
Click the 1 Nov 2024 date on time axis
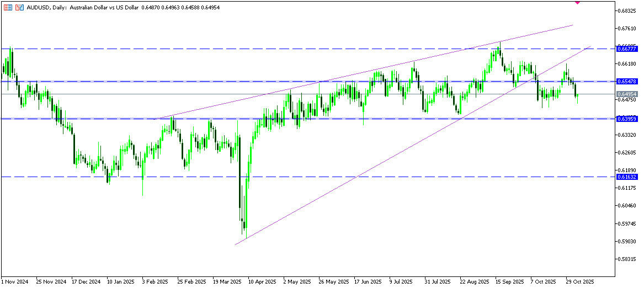15,281
